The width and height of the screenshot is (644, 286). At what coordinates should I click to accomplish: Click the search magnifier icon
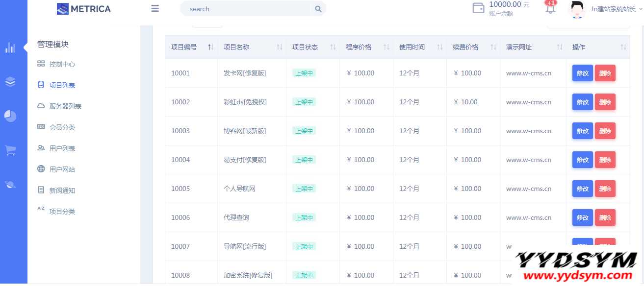coord(318,9)
